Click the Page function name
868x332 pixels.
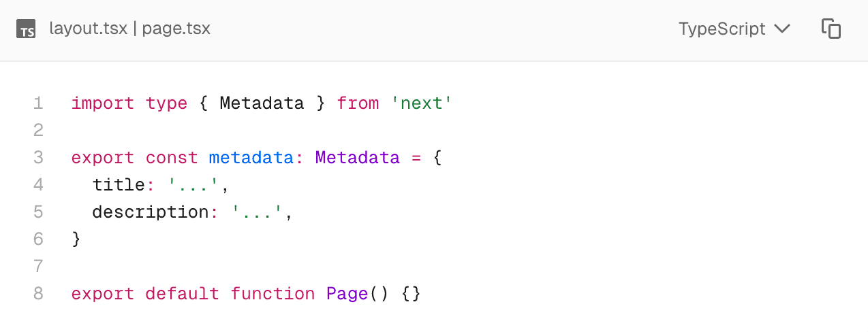click(347, 294)
